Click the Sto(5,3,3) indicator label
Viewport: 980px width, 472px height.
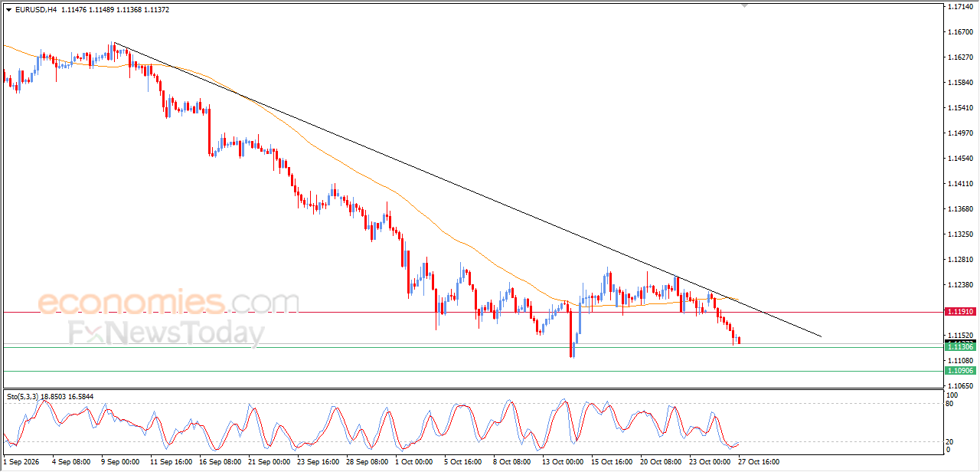point(23,397)
